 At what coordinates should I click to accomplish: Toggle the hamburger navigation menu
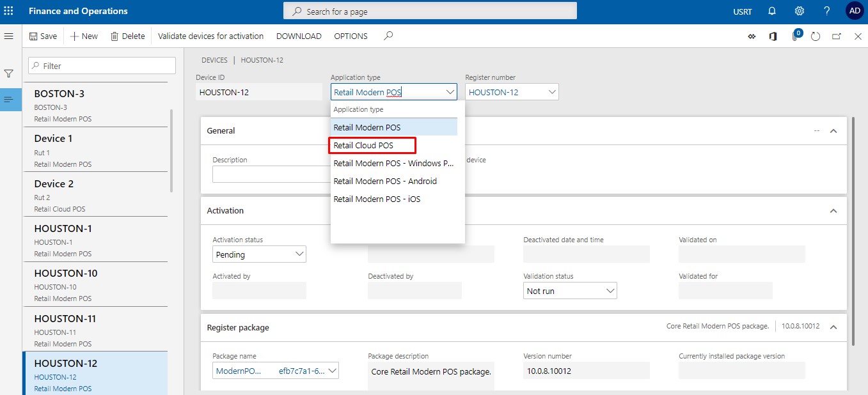pyautogui.click(x=9, y=36)
